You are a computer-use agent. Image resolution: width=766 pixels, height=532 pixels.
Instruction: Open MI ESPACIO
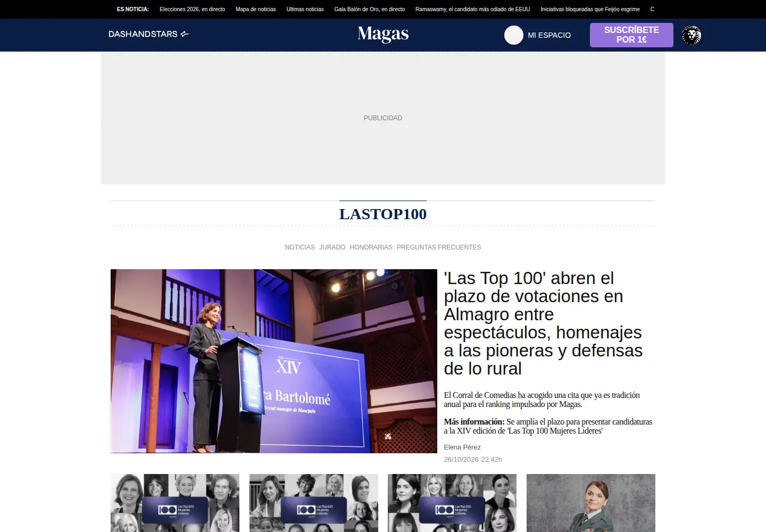[549, 35]
